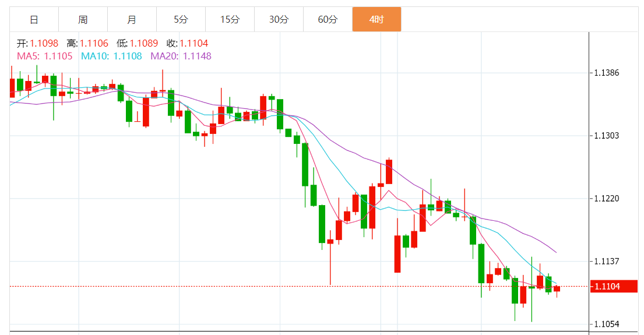The width and height of the screenshot is (644, 335).
Task: Click the rightmost red candlestick
Action: coord(557,288)
